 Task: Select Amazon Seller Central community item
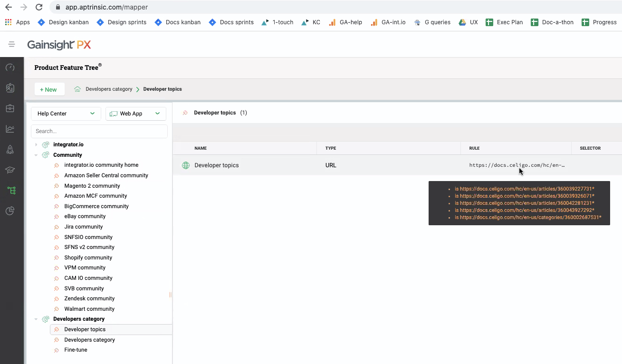coord(106,175)
